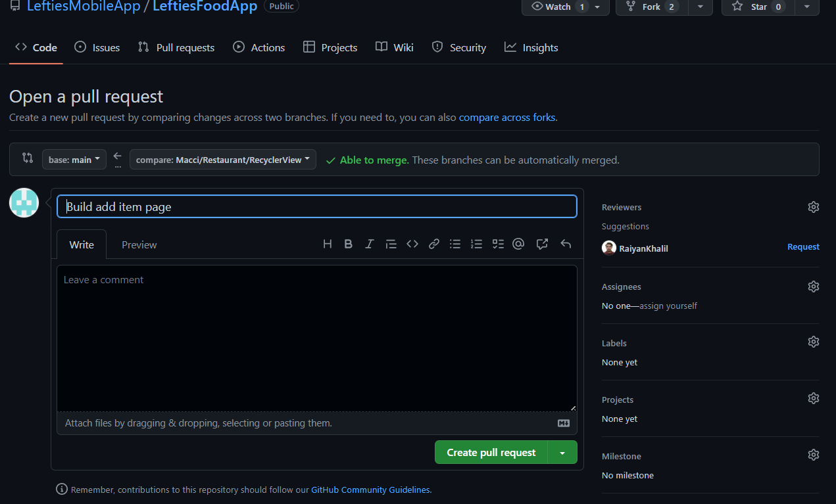
Task: Click Attach files by dragging area
Action: 317,423
